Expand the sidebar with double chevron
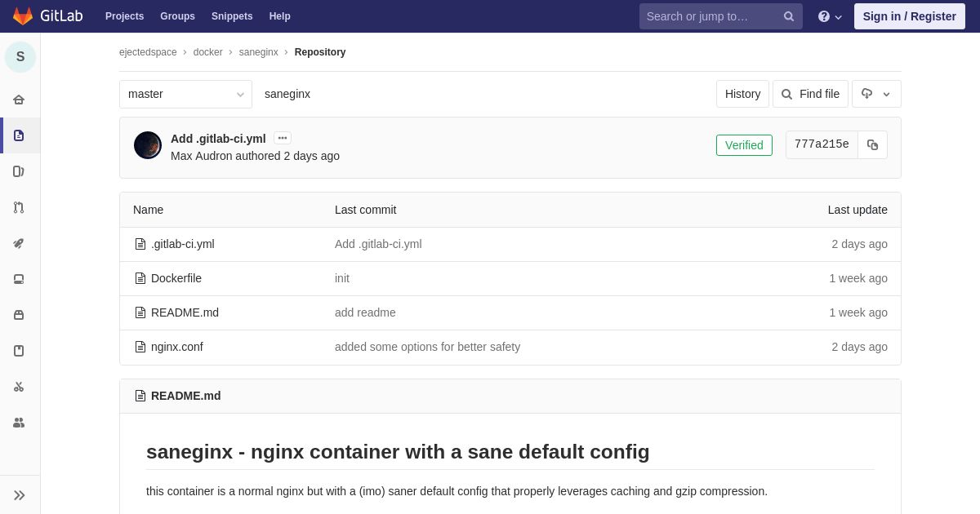Viewport: 980px width, 514px height. pos(20,495)
